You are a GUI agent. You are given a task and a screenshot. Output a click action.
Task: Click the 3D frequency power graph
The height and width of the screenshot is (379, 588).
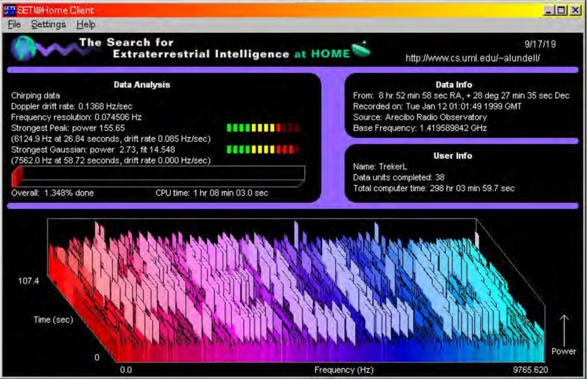tap(297, 290)
